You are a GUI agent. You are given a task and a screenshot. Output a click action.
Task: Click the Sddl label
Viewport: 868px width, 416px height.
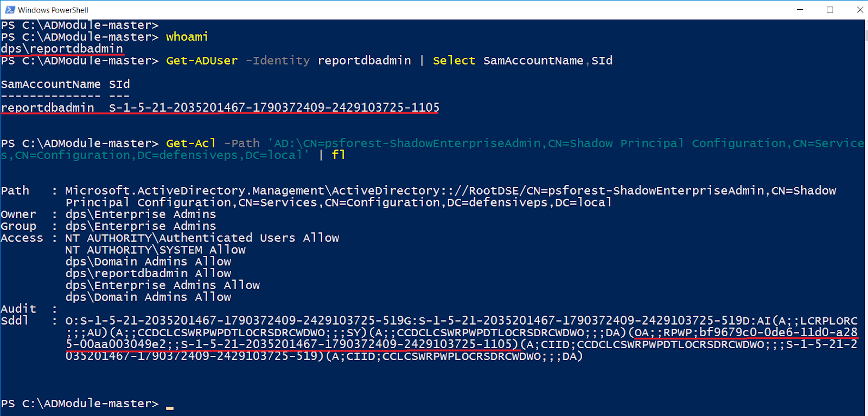pyautogui.click(x=15, y=321)
